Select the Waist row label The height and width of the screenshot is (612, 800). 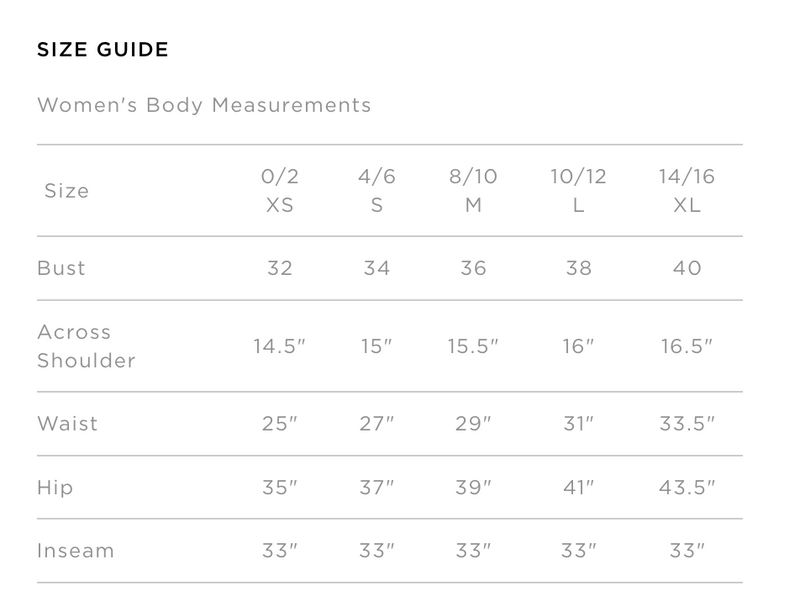[x=67, y=424]
